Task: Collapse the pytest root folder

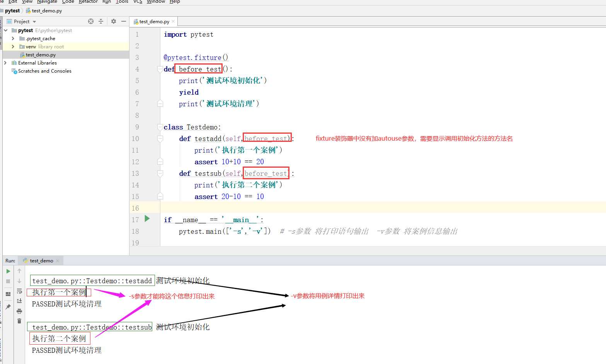Action: click(x=6, y=31)
